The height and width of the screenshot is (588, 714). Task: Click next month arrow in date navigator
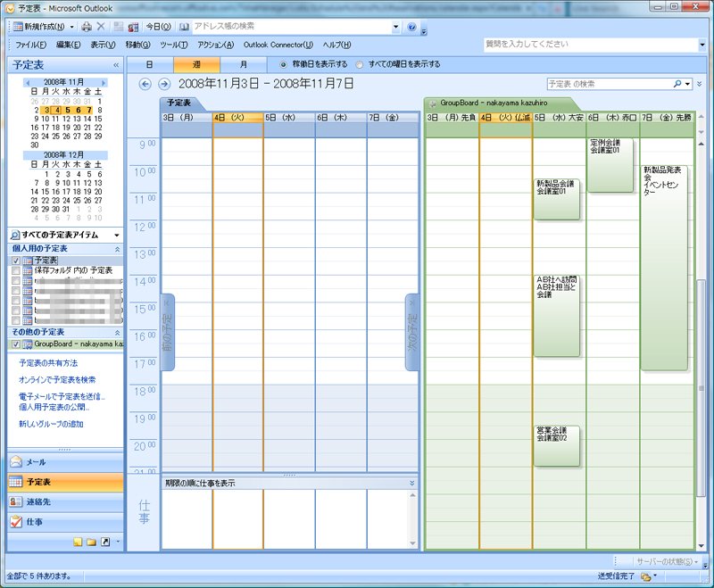pyautogui.click(x=104, y=82)
